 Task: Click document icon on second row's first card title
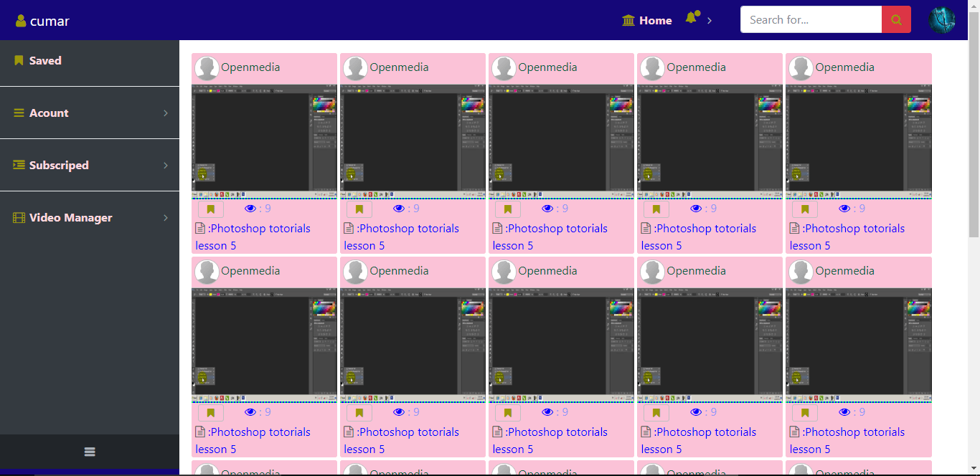pyautogui.click(x=200, y=432)
